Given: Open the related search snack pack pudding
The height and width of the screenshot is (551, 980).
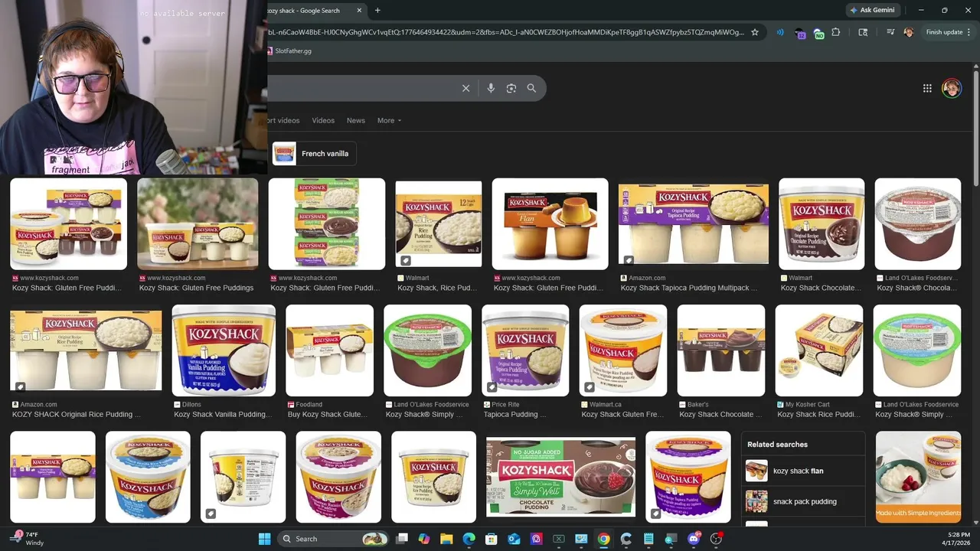Looking at the screenshot, I should tap(802, 501).
